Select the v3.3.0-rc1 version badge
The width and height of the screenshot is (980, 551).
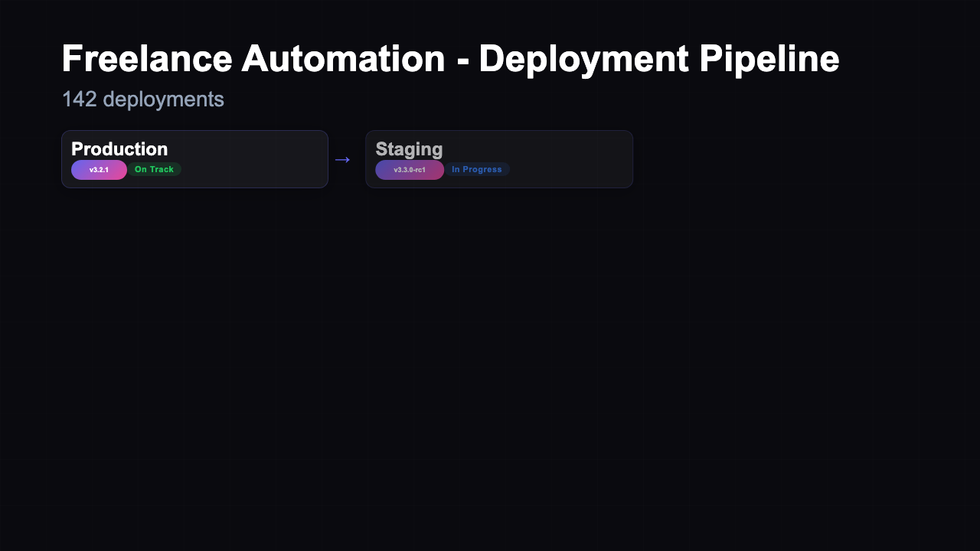pyautogui.click(x=409, y=169)
